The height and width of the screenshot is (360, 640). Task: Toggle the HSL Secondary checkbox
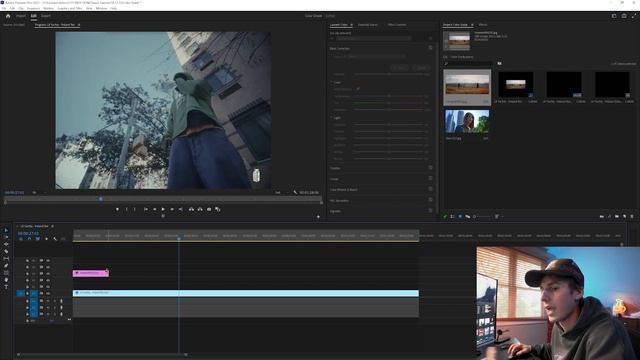[x=430, y=200]
